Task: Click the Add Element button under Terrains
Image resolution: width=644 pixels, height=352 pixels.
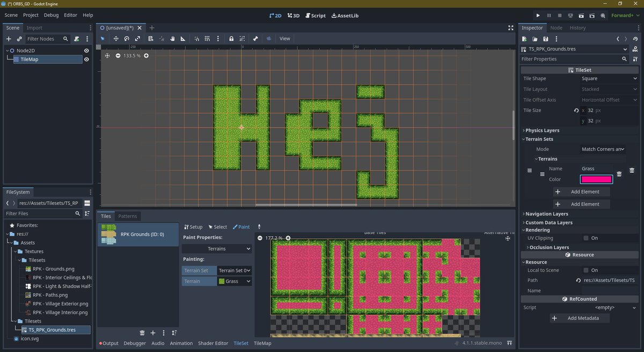Action: click(x=581, y=192)
